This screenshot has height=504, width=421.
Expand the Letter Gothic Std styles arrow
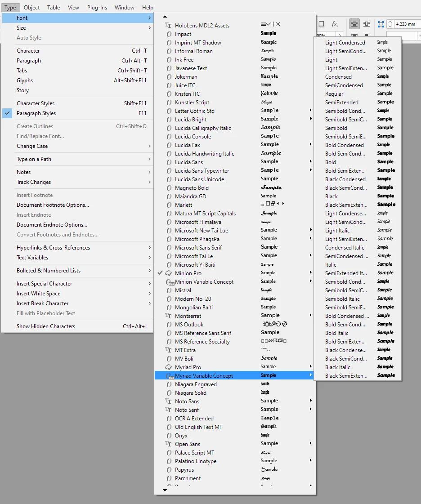311,110
